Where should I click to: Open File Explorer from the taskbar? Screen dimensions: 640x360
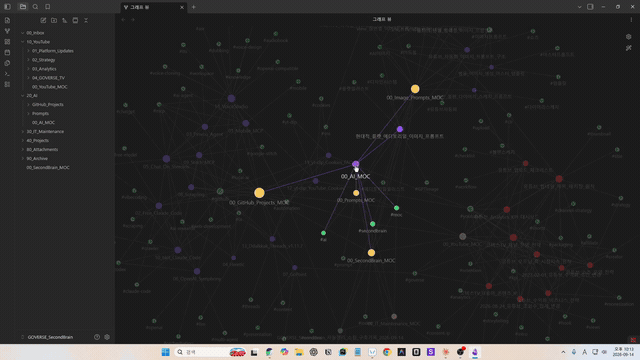click(299, 352)
